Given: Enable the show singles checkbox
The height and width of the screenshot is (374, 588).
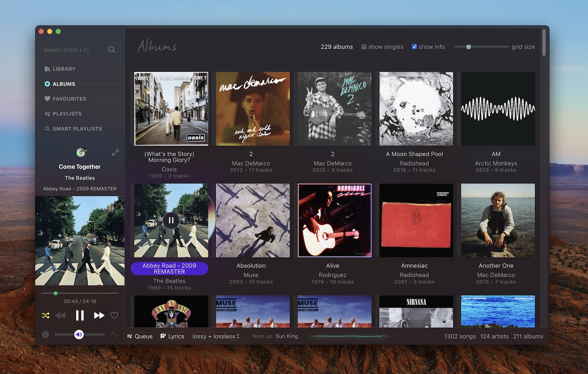Looking at the screenshot, I should pos(364,47).
